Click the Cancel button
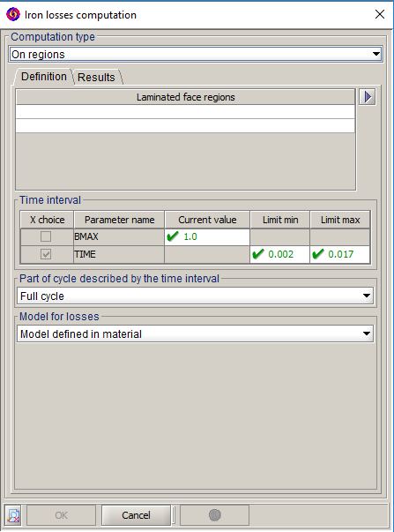394x532 pixels. pos(136,515)
